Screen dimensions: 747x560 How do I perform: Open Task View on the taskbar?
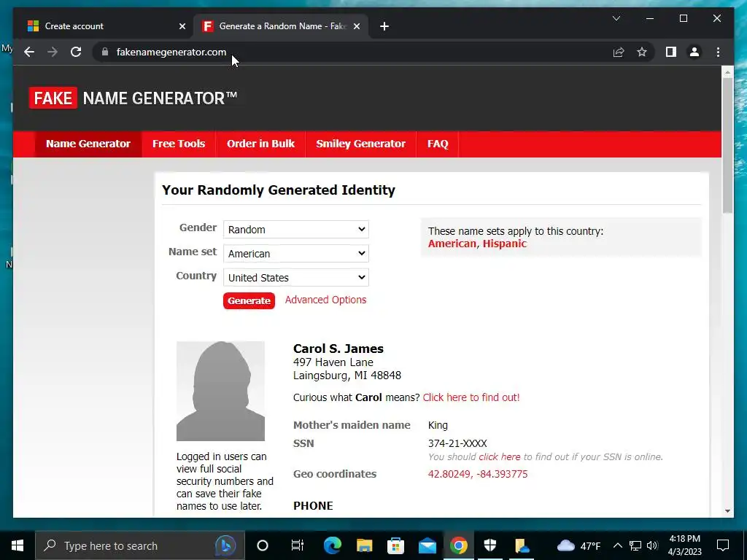(x=298, y=545)
